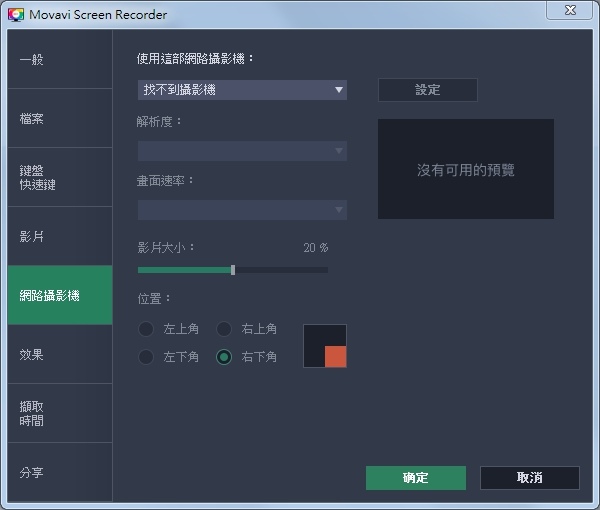This screenshot has height=510, width=600.
Task: Select the 左上角 position radio button
Action: [x=146, y=329]
